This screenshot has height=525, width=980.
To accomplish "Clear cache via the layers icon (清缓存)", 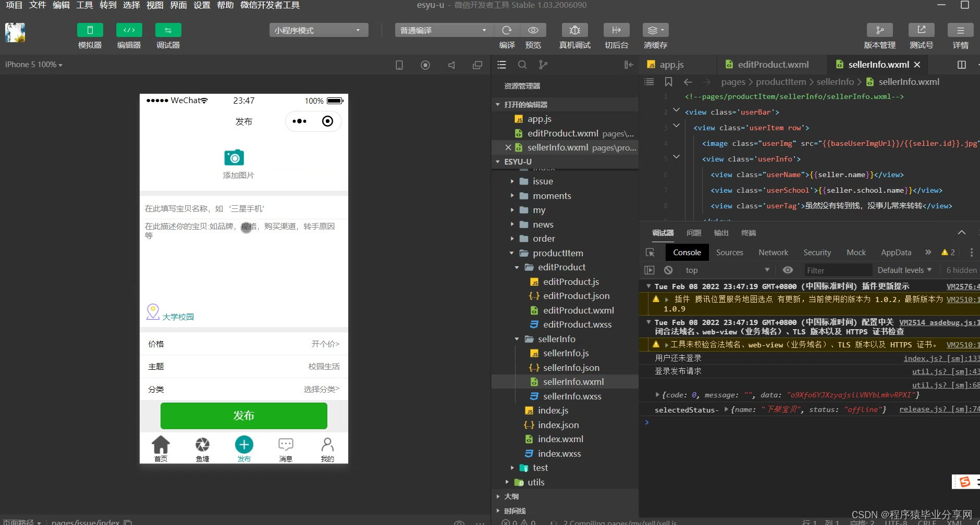I will (x=655, y=30).
